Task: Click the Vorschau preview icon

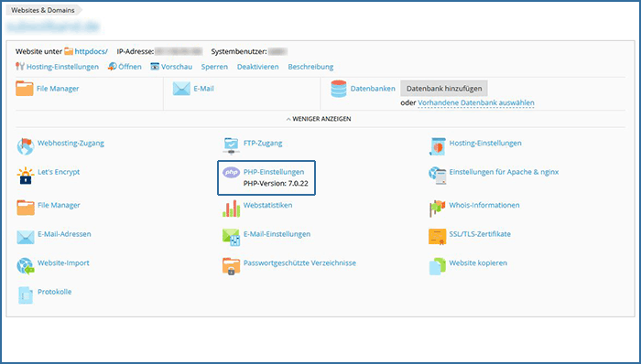Action: click(155, 67)
